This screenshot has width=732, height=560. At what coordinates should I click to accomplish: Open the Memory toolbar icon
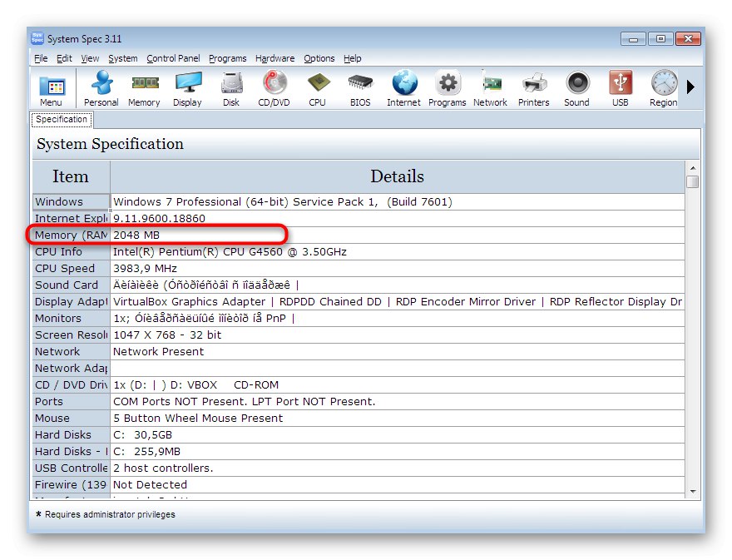click(x=144, y=89)
